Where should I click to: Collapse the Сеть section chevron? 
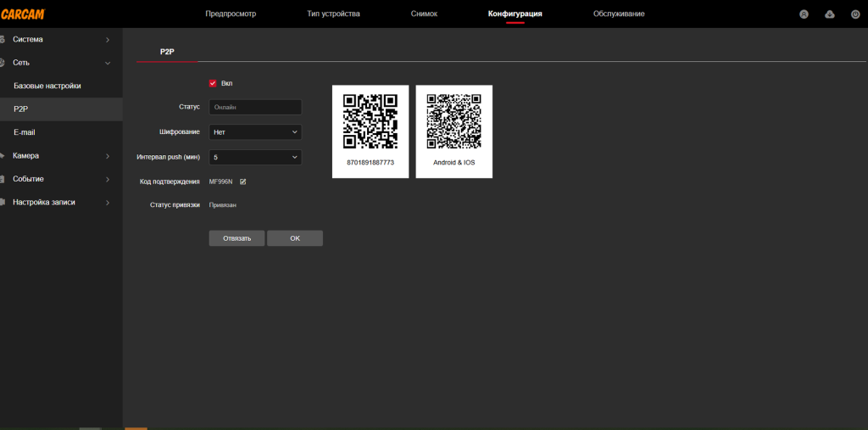coord(107,63)
